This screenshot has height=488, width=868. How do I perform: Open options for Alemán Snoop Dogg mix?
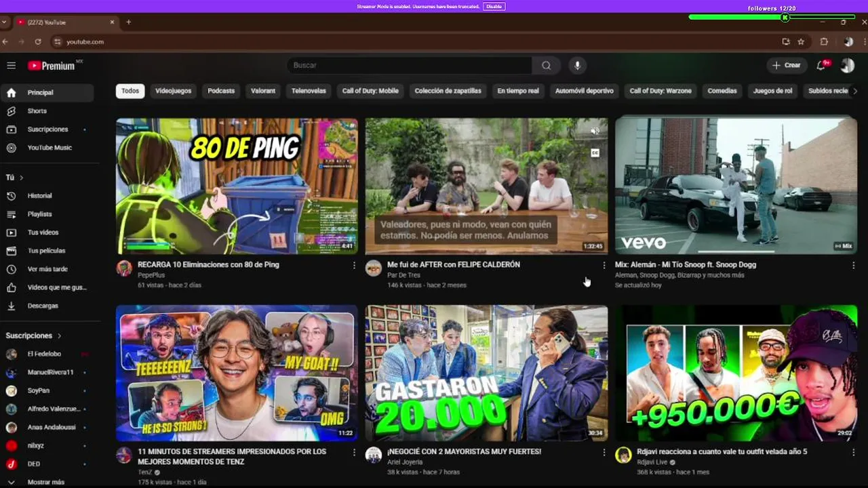point(853,265)
